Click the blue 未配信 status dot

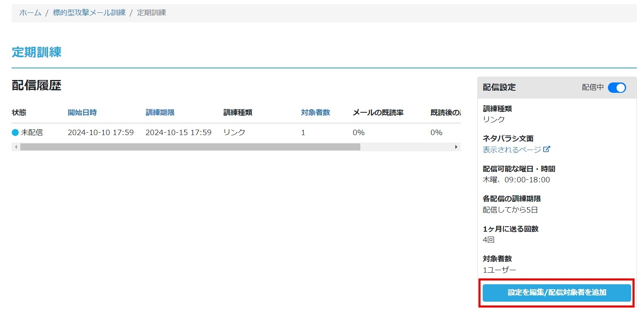click(x=15, y=133)
